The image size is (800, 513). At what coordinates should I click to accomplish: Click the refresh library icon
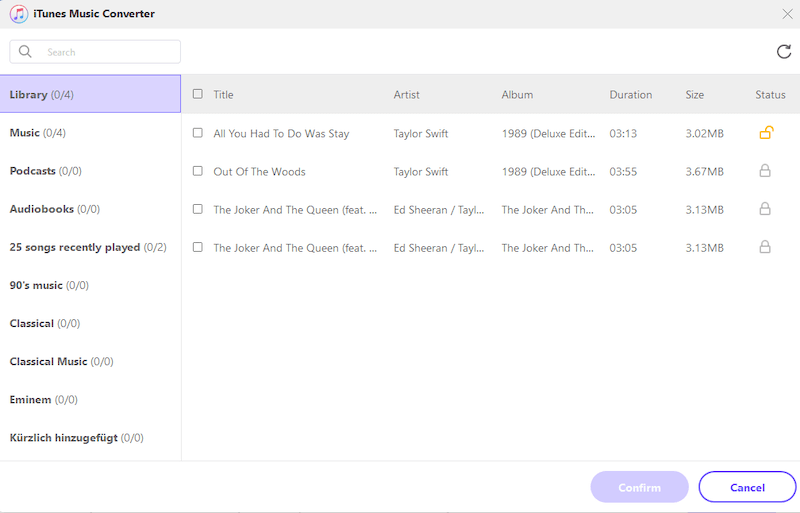[783, 52]
